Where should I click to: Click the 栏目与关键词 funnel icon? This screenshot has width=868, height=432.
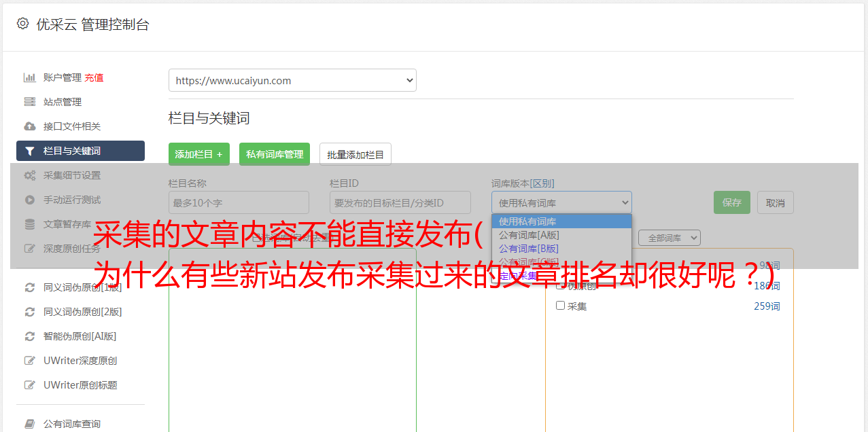[x=29, y=151]
